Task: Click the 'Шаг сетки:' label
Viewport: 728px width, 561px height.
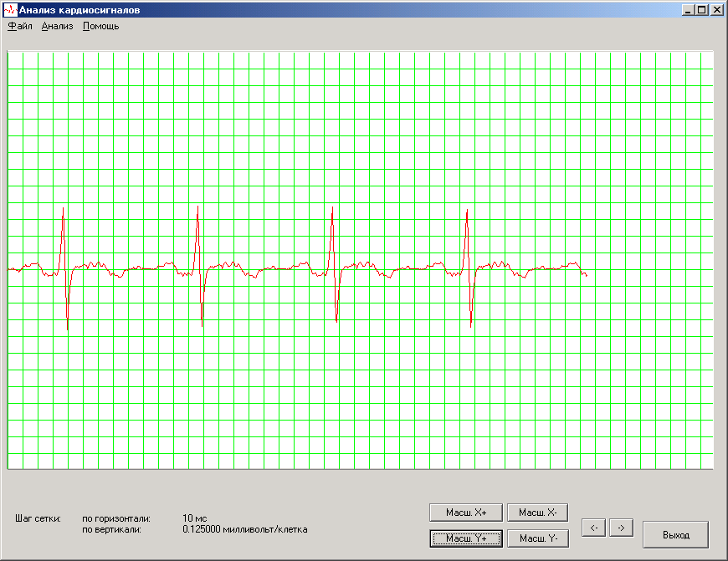Action: tap(38, 518)
